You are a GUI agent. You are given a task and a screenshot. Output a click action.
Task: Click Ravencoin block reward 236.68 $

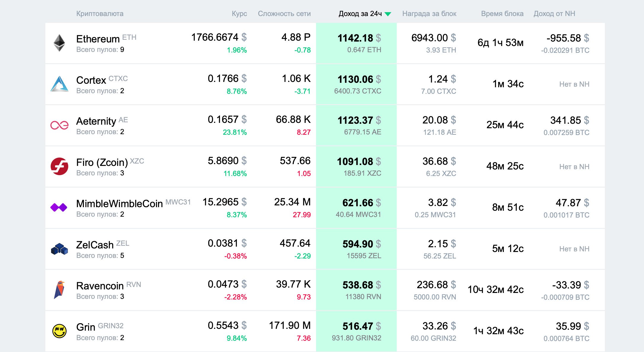click(436, 285)
